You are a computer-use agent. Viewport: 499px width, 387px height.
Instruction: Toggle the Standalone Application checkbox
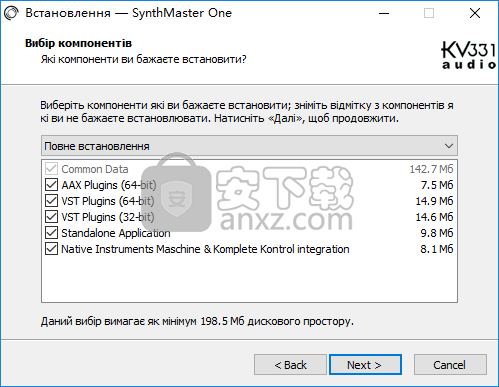(x=51, y=233)
